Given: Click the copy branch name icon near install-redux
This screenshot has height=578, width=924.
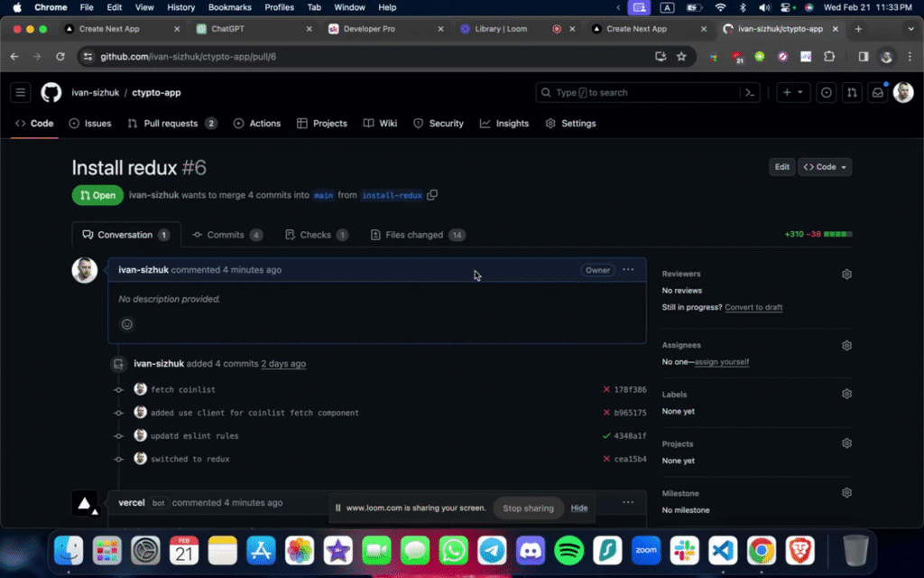Looking at the screenshot, I should pyautogui.click(x=432, y=194).
